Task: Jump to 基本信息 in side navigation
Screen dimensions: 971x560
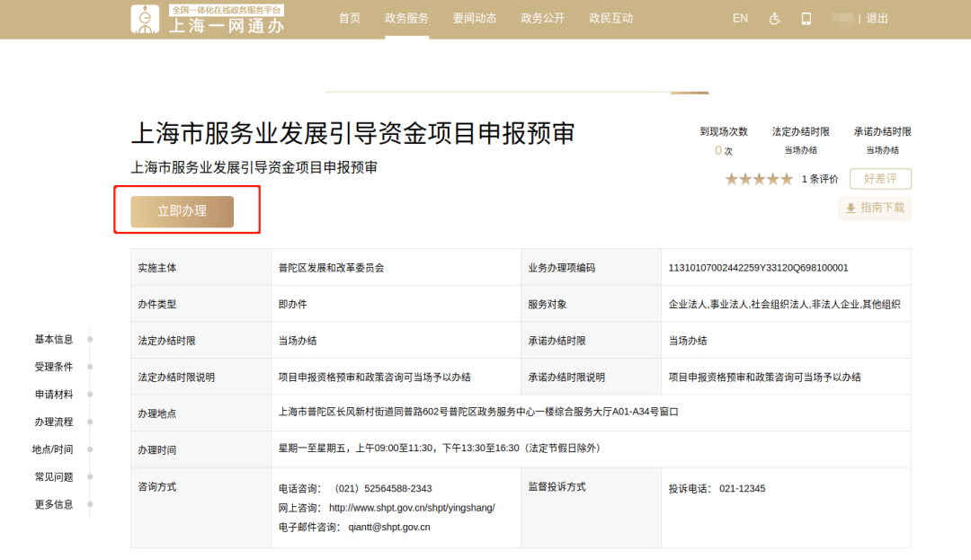Action: (x=54, y=340)
